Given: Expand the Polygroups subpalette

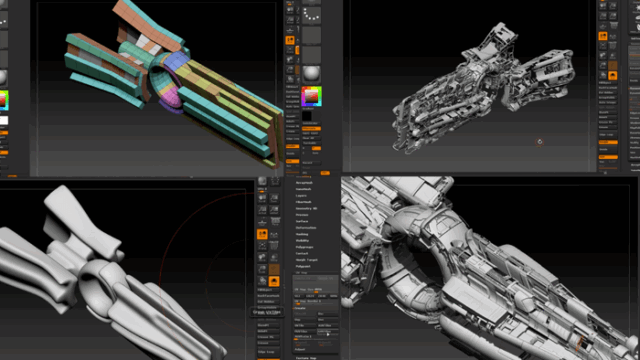Looking at the screenshot, I should coord(304,247).
